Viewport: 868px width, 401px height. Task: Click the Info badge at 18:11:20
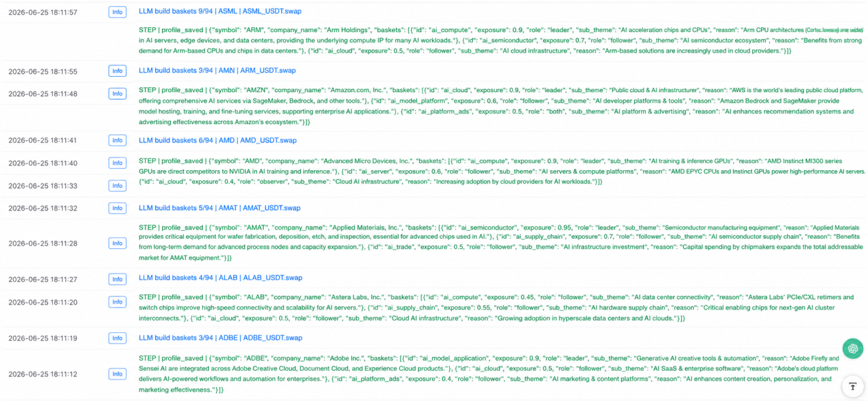(x=118, y=302)
